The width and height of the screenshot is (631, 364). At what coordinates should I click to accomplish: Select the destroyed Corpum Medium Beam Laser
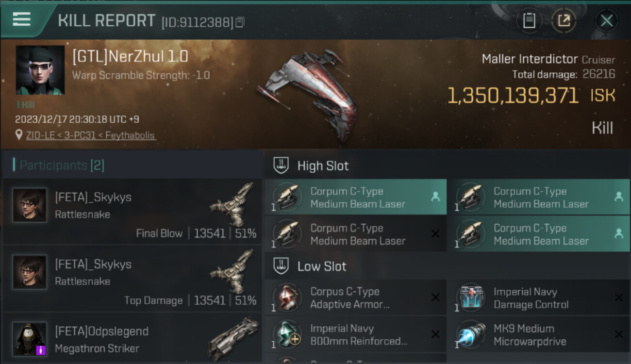(x=356, y=234)
